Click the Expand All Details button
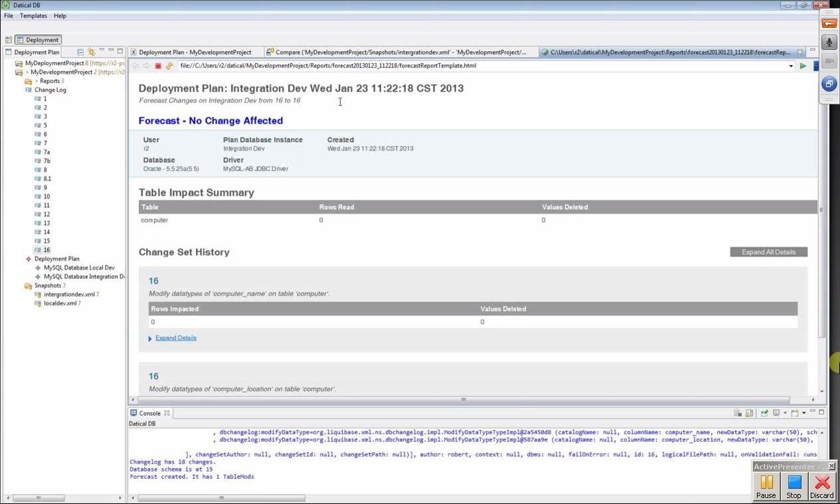 (768, 252)
